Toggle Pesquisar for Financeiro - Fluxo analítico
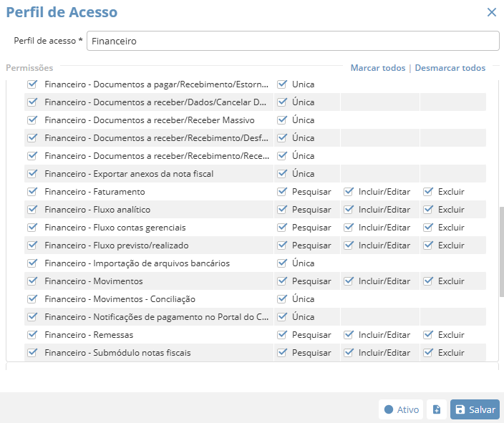Image resolution: width=504 pixels, height=423 pixels. pos(282,210)
